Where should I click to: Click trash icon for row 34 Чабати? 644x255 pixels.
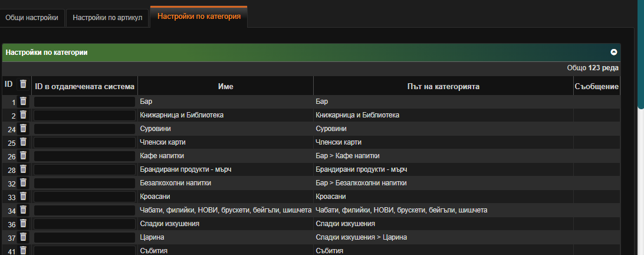tap(23, 210)
